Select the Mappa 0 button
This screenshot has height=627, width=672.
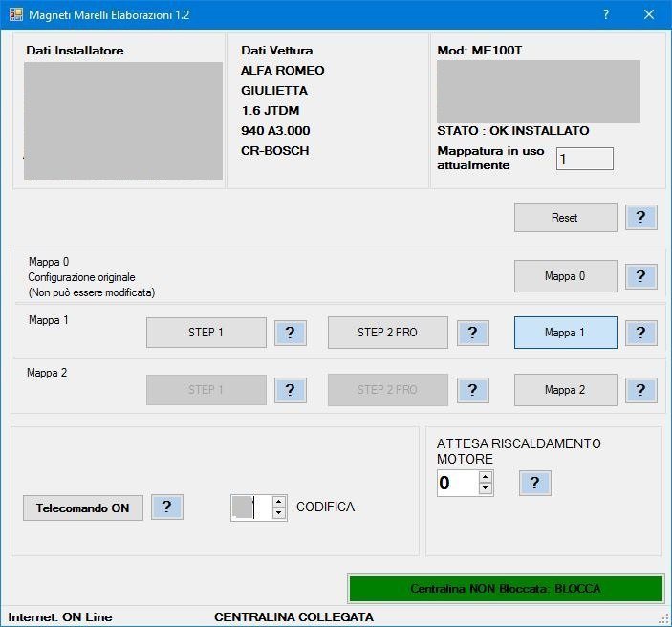pyautogui.click(x=565, y=276)
